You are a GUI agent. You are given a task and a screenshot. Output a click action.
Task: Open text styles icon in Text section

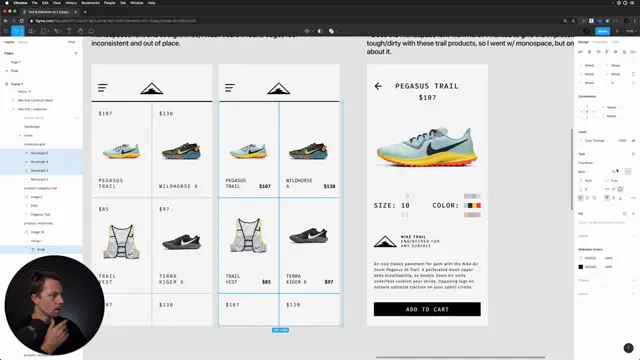click(633, 154)
